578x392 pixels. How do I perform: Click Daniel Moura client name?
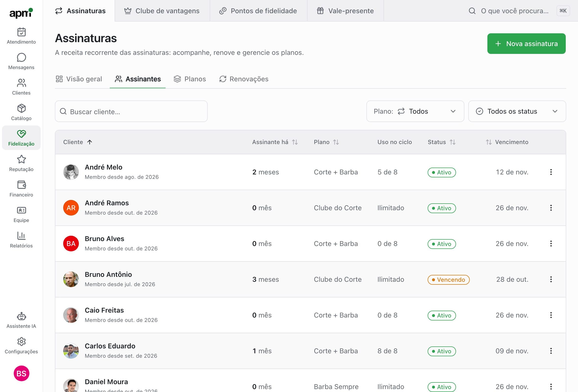pos(107,381)
